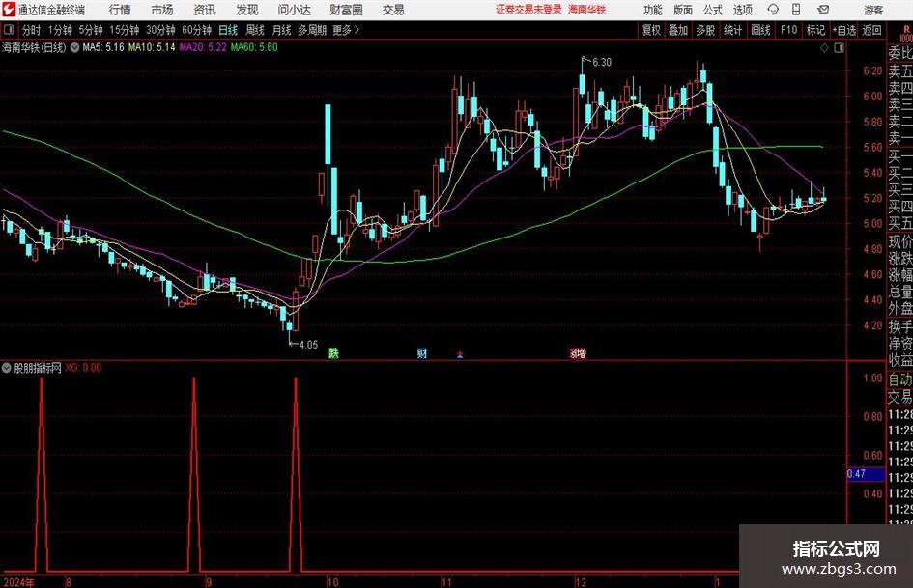Click the 画线 drawing tool button
Image resolution: width=913 pixels, height=588 pixels.
click(x=760, y=30)
